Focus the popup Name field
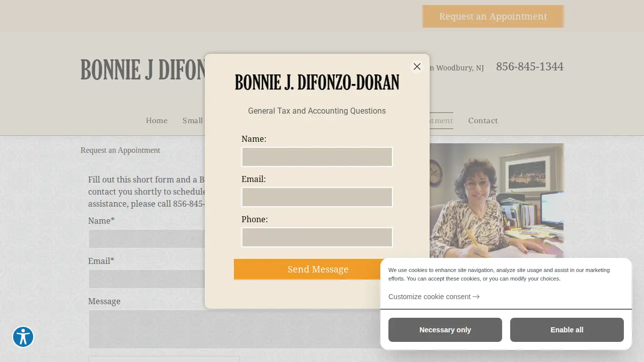 click(x=317, y=157)
